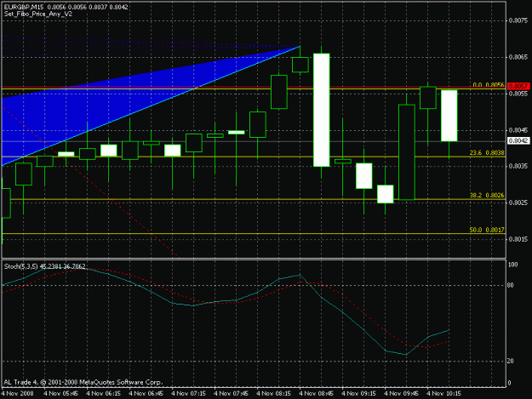Image resolution: width=532 pixels, height=399 pixels.
Task: Click the 0.8065 price axis value
Action: point(518,57)
